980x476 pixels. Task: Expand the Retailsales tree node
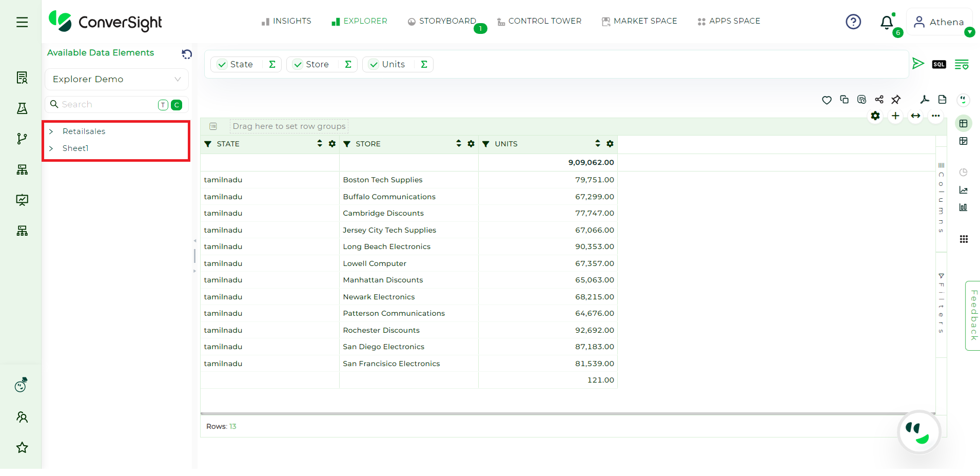(51, 131)
